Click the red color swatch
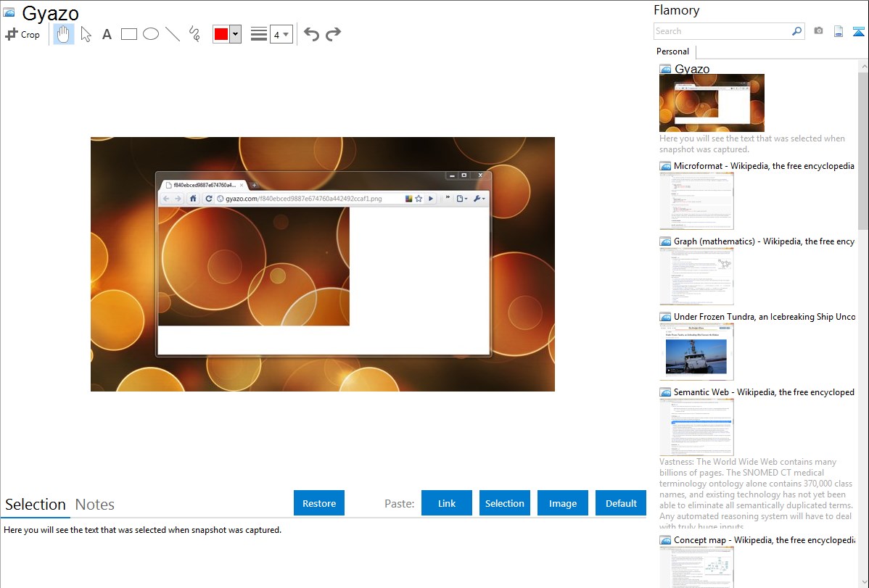The width and height of the screenshot is (869, 588). (x=221, y=34)
